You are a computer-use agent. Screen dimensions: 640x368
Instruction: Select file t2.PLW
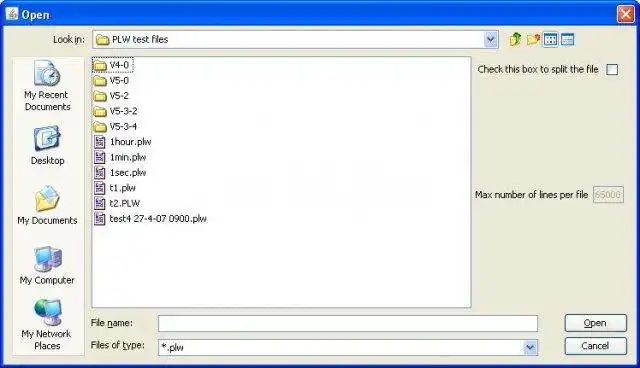117,203
